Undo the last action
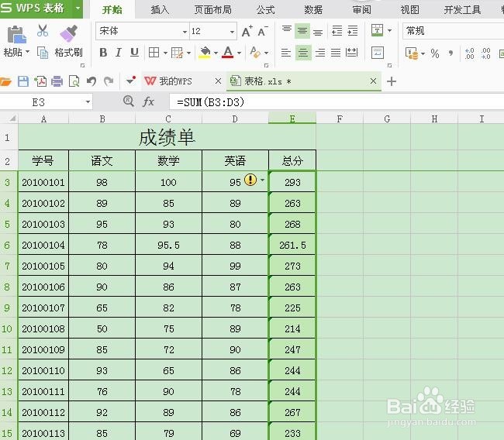This screenshot has width=504, height=440. [x=91, y=81]
